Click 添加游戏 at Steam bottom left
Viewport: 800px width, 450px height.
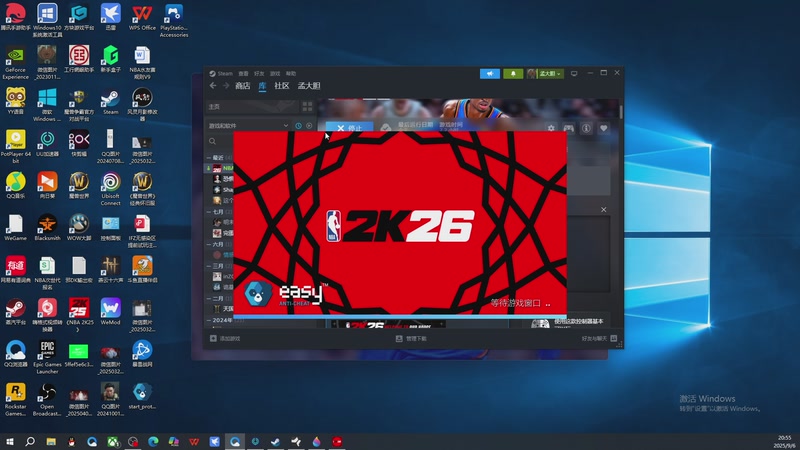(x=225, y=339)
